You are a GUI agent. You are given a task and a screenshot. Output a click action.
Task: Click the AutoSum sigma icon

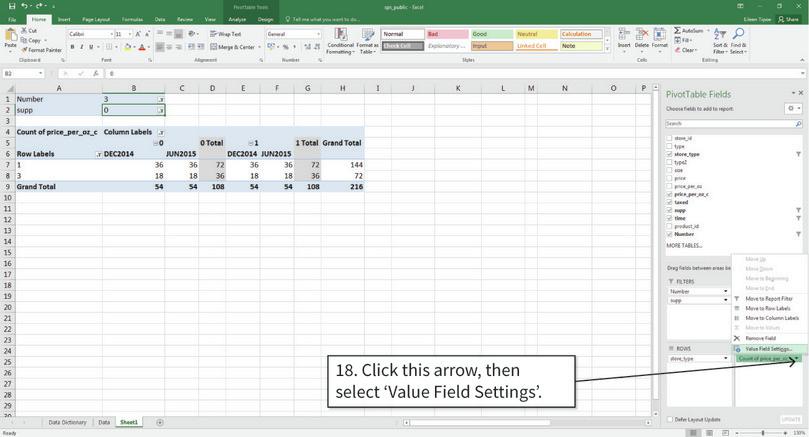coord(677,31)
